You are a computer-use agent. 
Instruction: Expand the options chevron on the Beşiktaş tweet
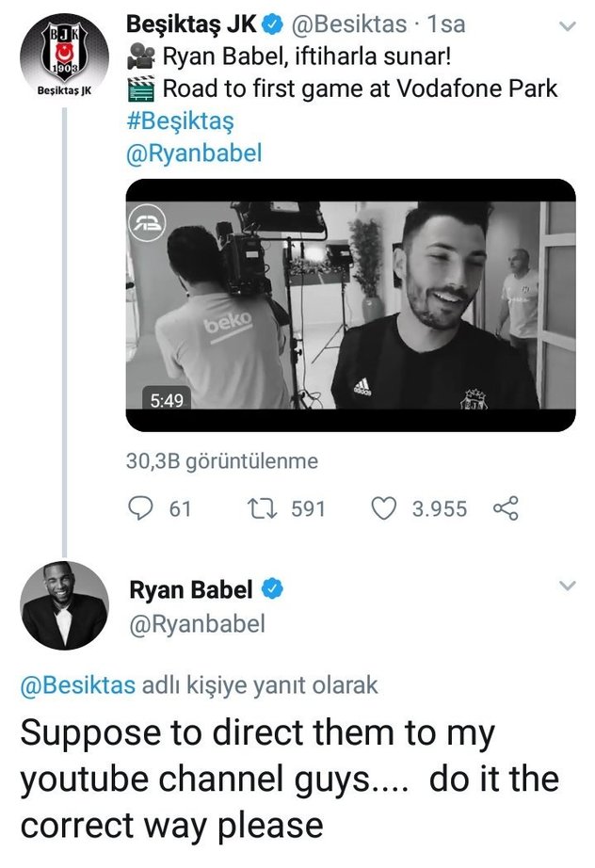point(567,27)
